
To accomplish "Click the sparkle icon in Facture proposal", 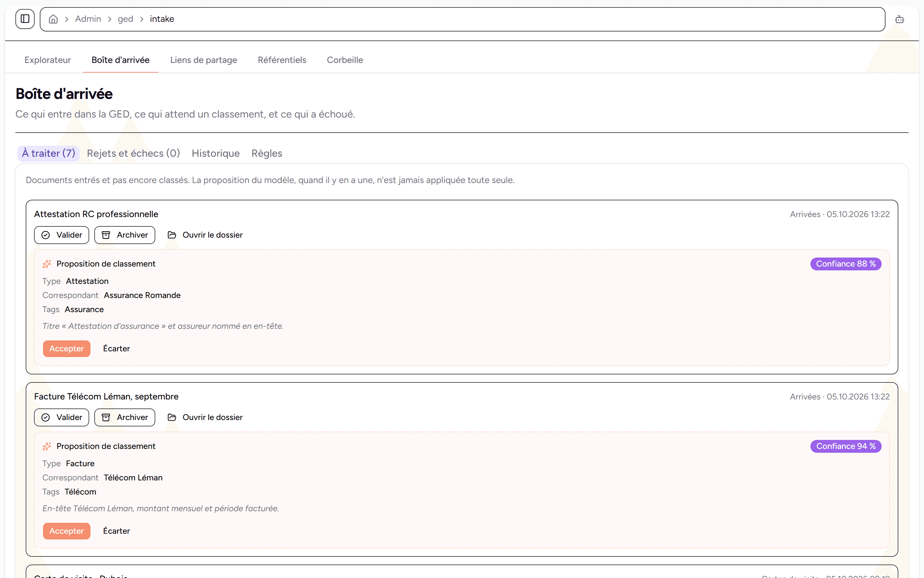I will pos(47,446).
